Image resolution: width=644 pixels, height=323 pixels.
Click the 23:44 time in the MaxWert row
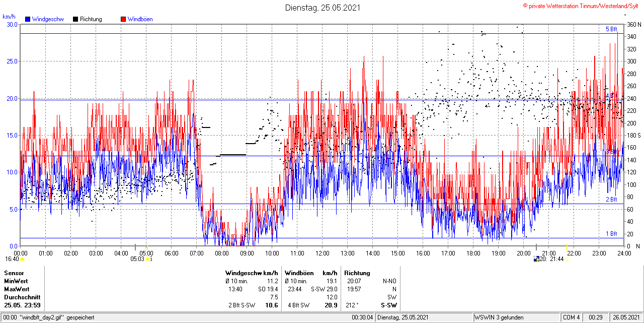tap(295, 289)
